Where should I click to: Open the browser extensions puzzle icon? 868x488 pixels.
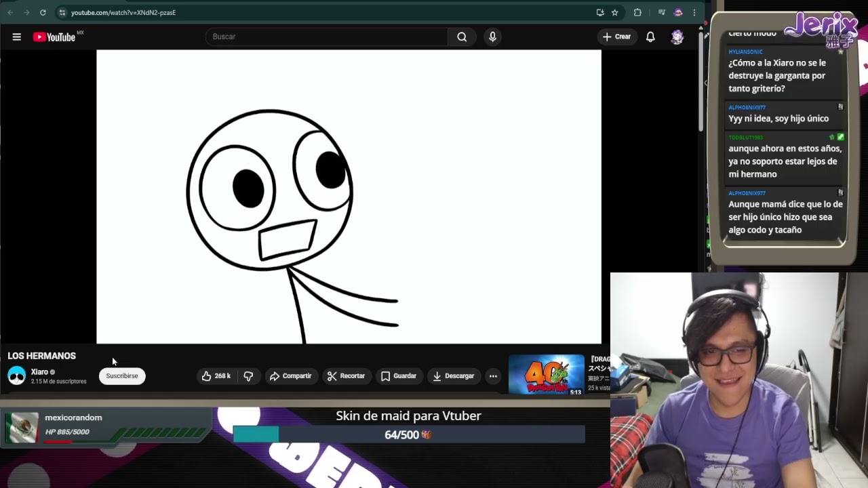point(637,12)
